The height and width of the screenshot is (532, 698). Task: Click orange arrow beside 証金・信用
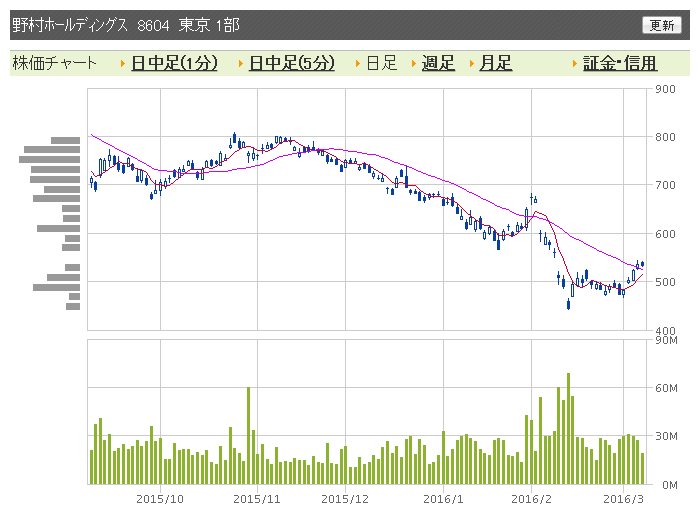(x=575, y=64)
